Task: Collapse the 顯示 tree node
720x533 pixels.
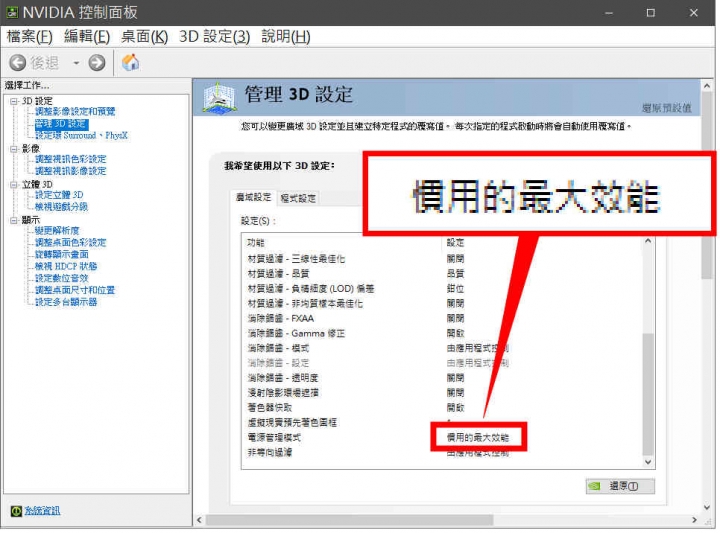Action: [14, 220]
